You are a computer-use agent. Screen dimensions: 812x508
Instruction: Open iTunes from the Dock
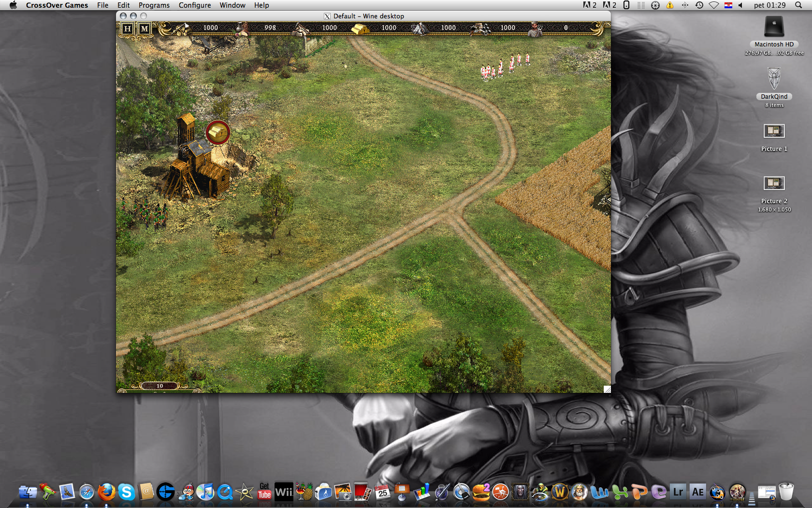click(x=205, y=492)
